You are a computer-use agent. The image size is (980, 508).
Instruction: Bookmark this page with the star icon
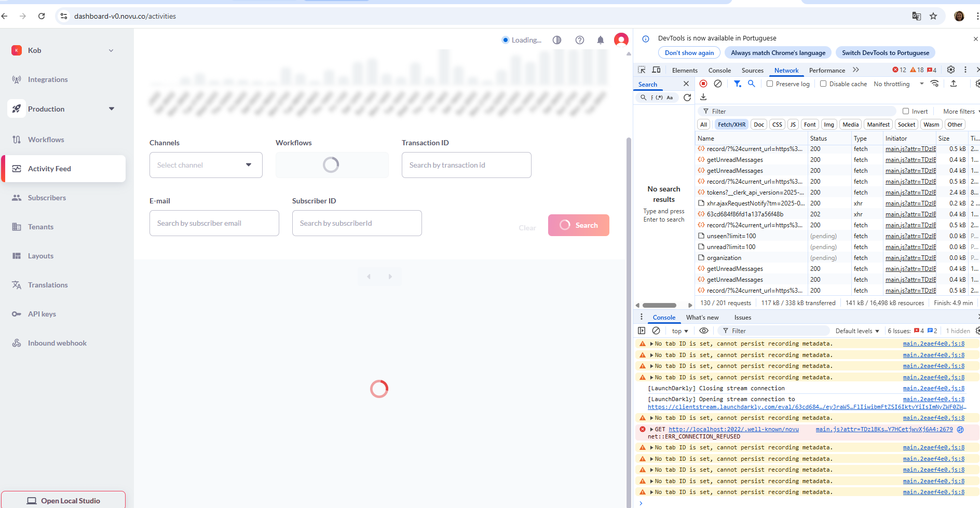(x=933, y=16)
